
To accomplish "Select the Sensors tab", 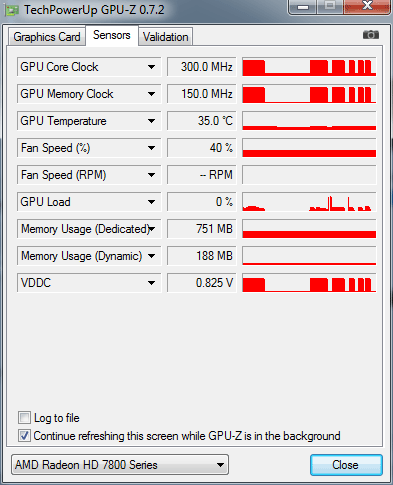I will click(x=112, y=35).
